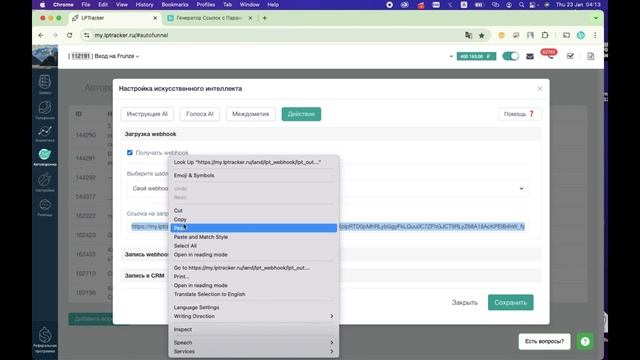
Task: Open macOS Spotlight search icon
Action: (521, 5)
